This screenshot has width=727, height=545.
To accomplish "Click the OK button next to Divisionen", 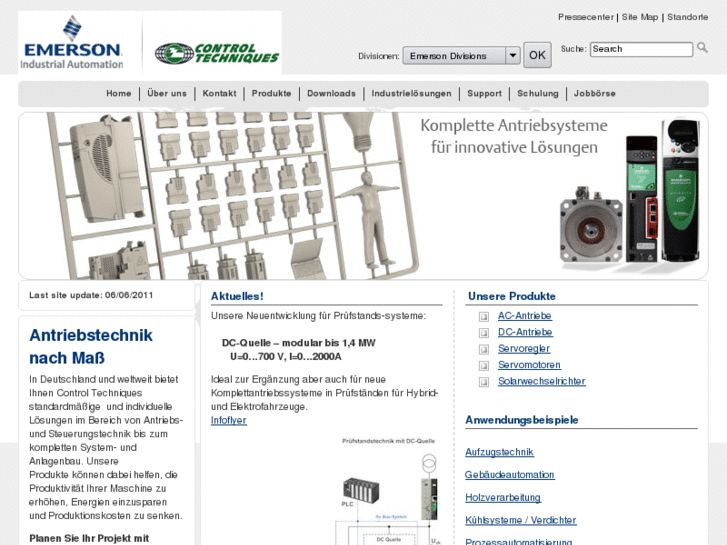I will 537,55.
